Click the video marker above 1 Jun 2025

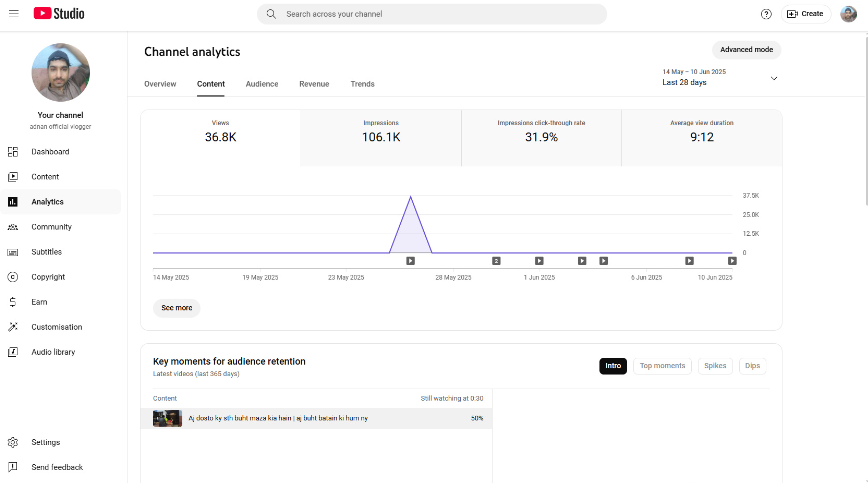539,261
